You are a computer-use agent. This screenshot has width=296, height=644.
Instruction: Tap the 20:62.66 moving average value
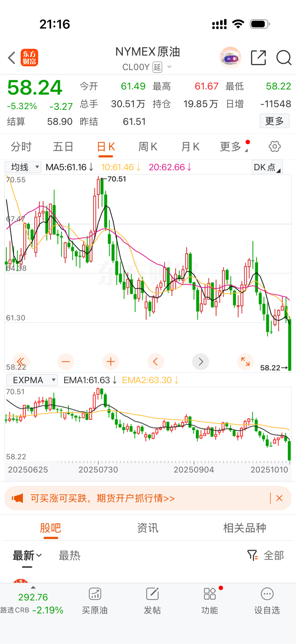[170, 167]
